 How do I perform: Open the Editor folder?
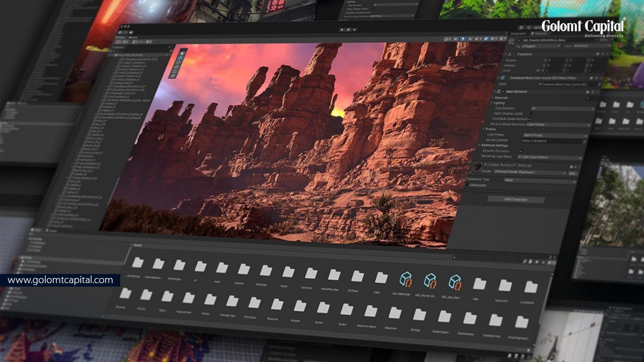(x=381, y=278)
